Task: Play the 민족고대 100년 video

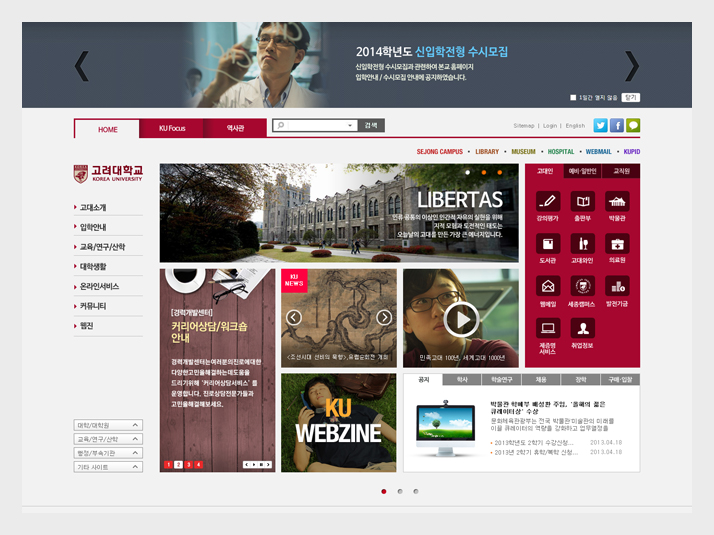Action: point(462,320)
